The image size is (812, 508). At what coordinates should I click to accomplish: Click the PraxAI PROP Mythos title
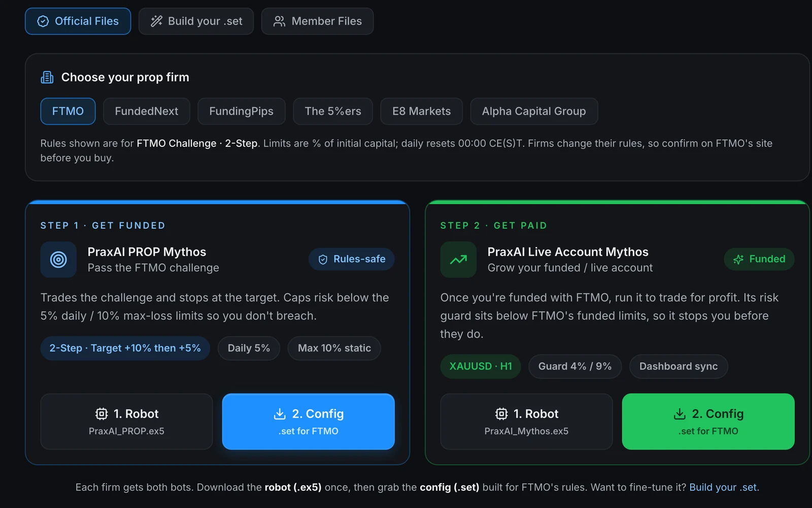pos(147,252)
